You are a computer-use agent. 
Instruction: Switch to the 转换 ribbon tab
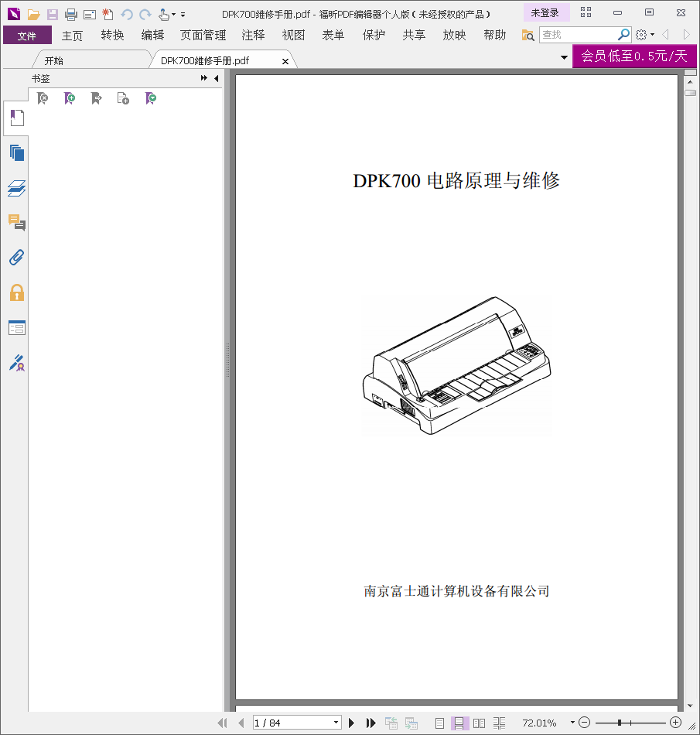coord(112,35)
